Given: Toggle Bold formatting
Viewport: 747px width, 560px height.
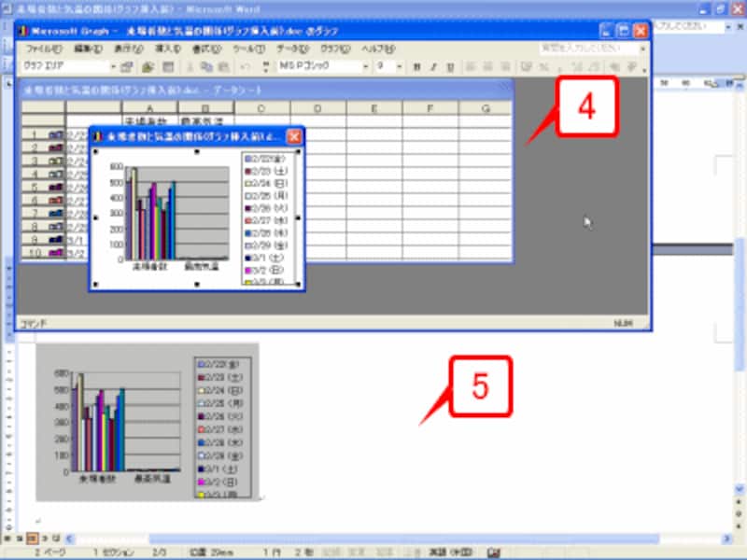Looking at the screenshot, I should pos(416,67).
